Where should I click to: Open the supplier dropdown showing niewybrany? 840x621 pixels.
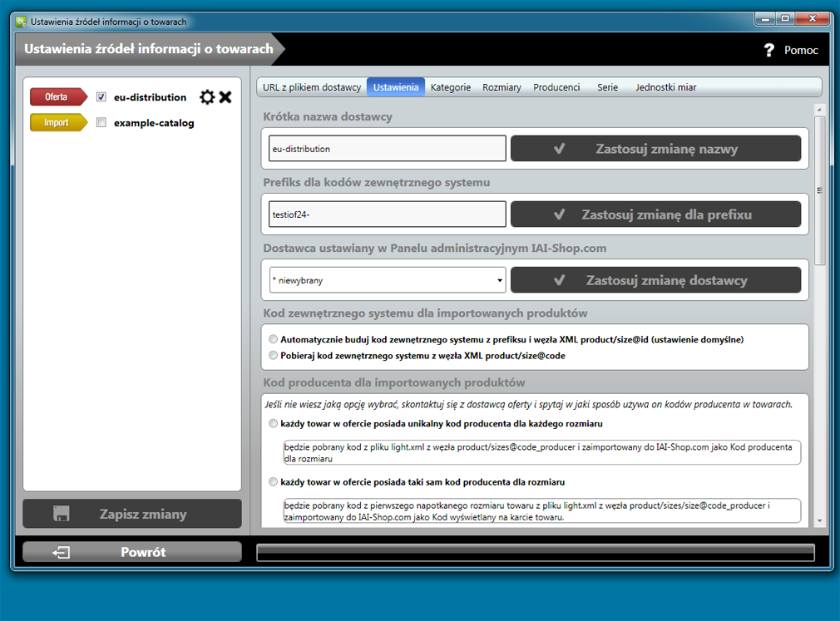pyautogui.click(x=388, y=280)
